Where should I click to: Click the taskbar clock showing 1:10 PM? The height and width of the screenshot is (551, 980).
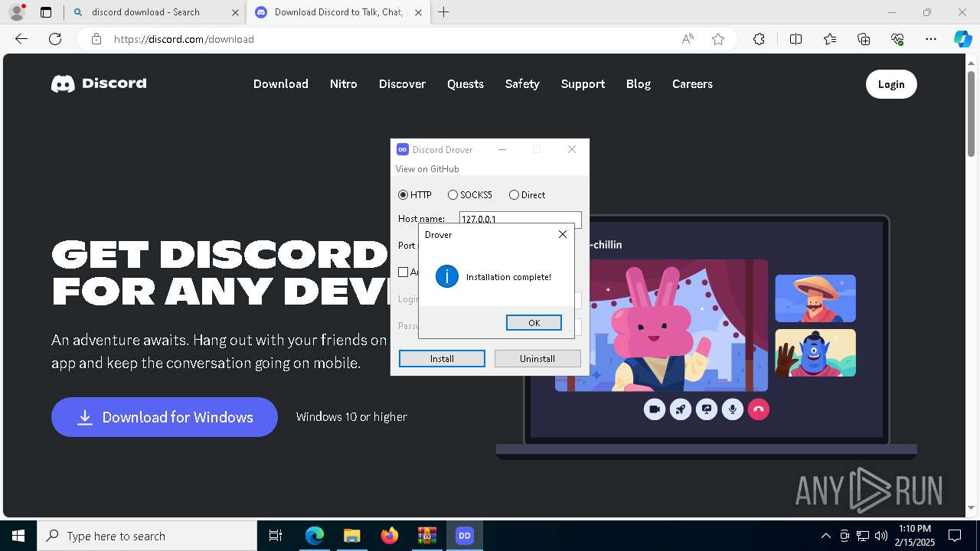(x=915, y=536)
